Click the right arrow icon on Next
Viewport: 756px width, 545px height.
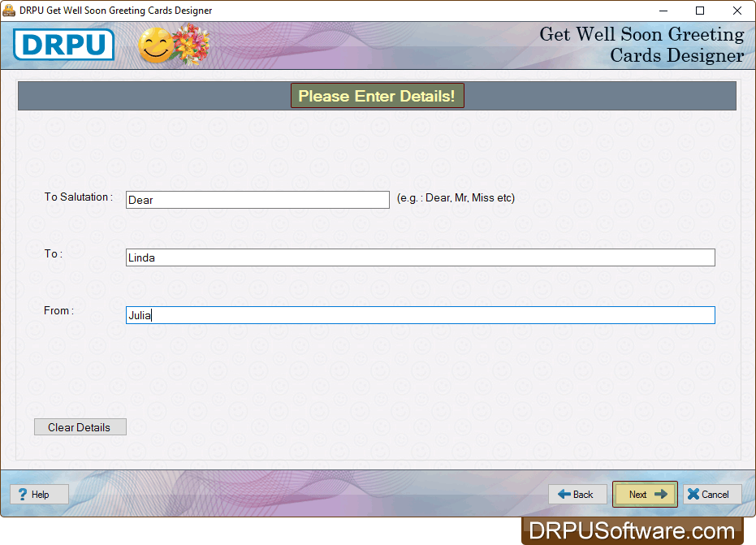tap(661, 495)
